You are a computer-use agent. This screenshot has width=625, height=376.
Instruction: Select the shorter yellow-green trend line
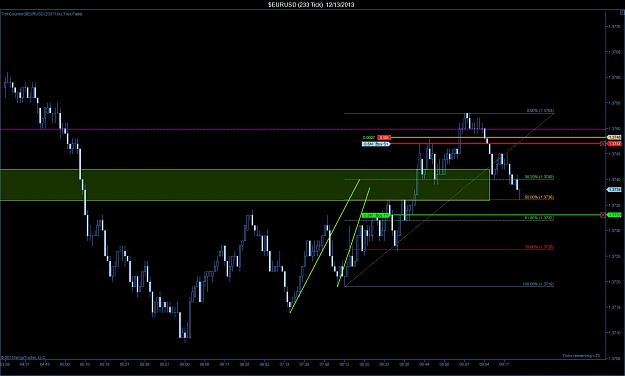click(x=354, y=237)
